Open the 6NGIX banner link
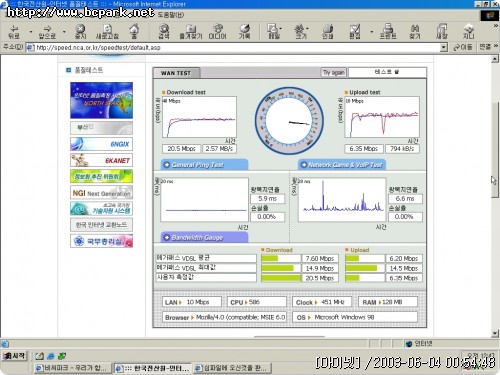The image size is (500, 375). [101, 144]
